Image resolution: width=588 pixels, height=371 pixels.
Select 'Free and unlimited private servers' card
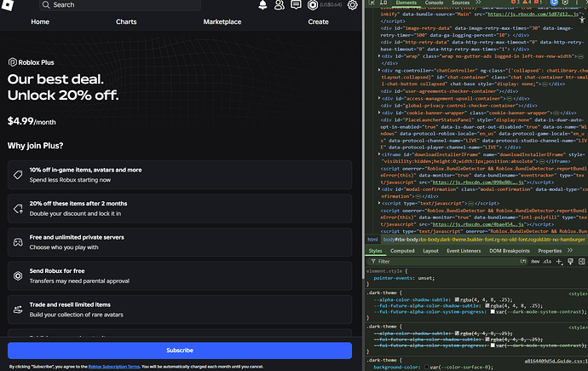coord(180,242)
